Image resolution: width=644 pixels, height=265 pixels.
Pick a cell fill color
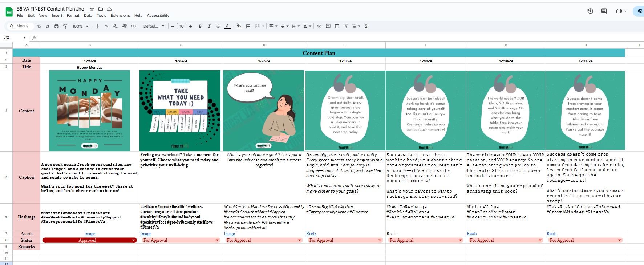tap(239, 26)
